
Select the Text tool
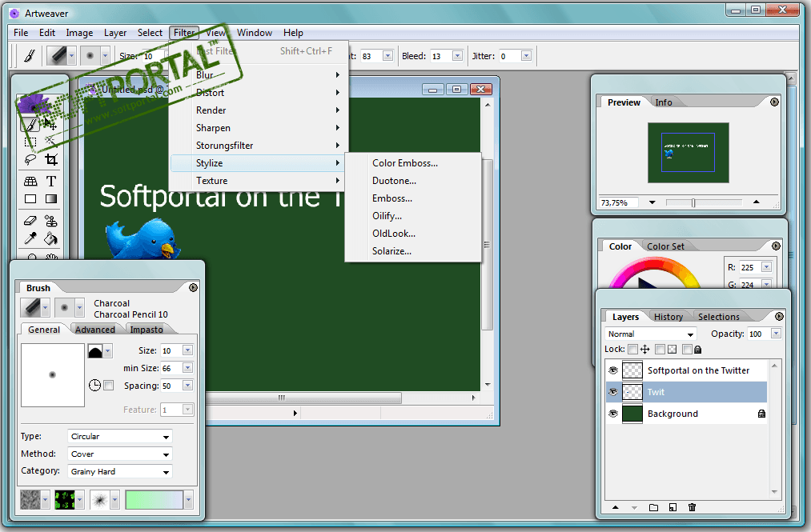click(x=51, y=181)
